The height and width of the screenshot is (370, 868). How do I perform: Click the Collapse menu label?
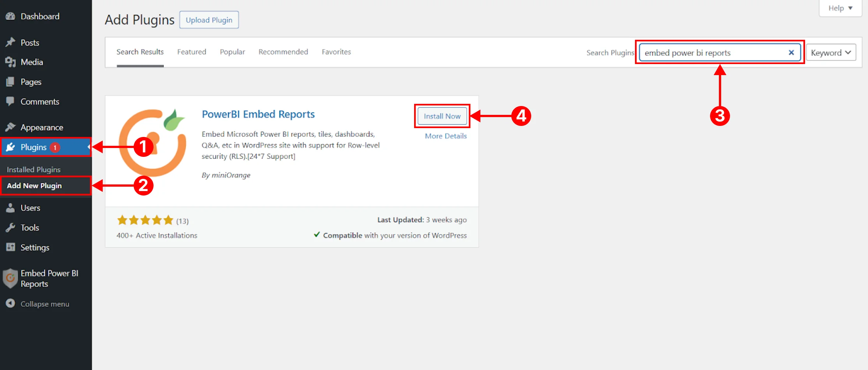tap(45, 304)
